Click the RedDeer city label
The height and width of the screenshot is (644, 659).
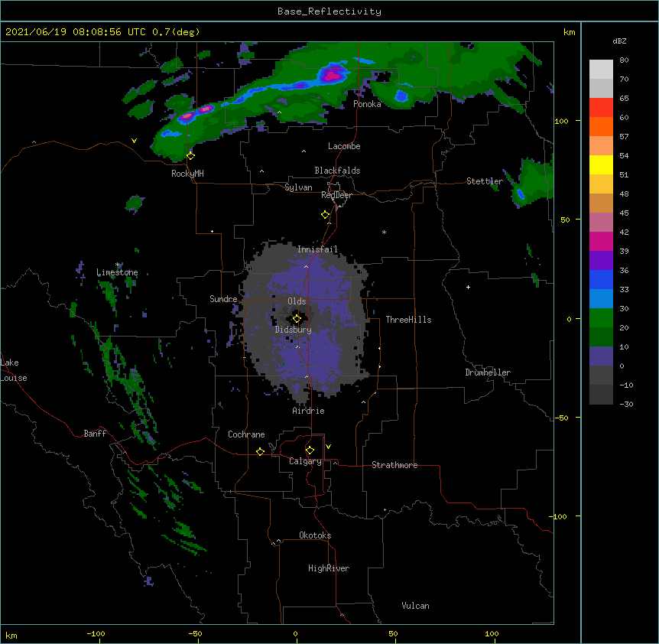pyautogui.click(x=336, y=195)
